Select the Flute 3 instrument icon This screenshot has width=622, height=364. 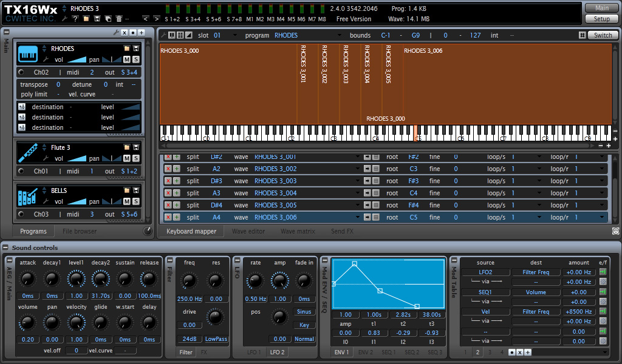pyautogui.click(x=28, y=153)
